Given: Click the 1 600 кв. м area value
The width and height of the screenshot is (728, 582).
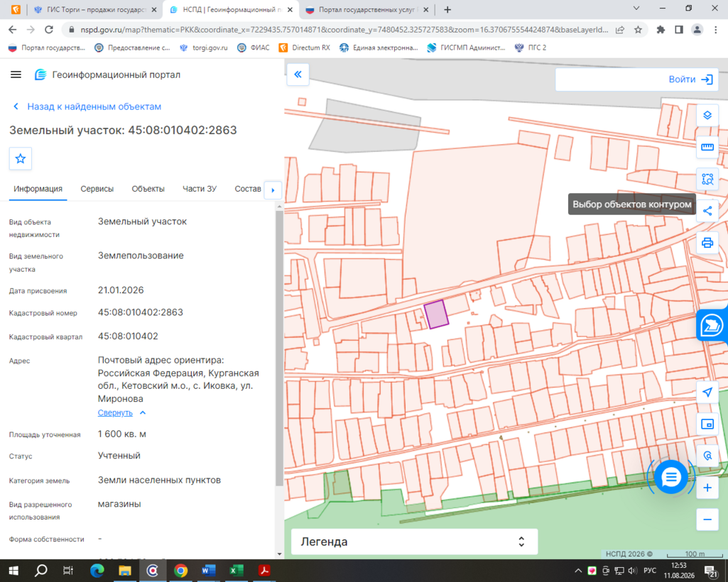Looking at the screenshot, I should click(x=121, y=434).
